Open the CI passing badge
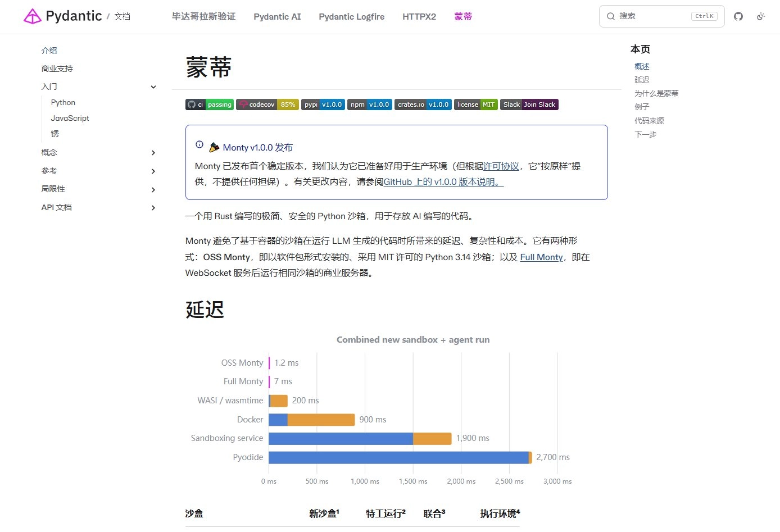780x532 pixels. point(210,104)
